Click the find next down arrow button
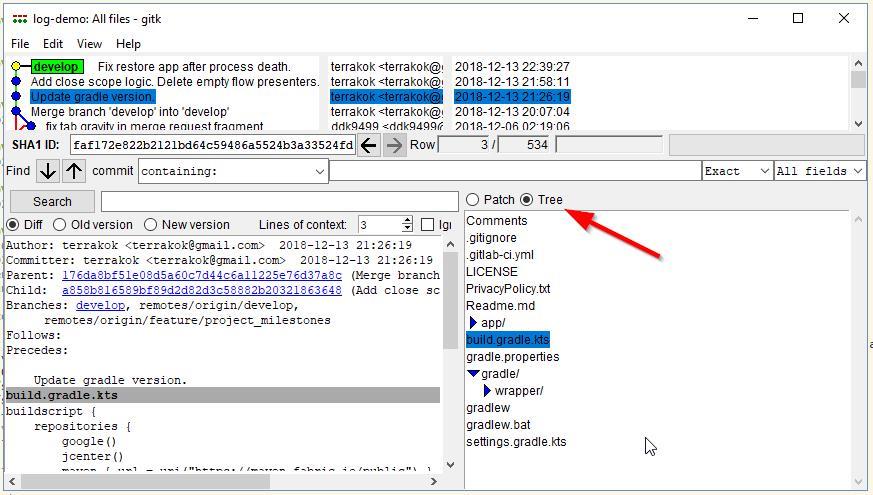The image size is (873, 495). (x=47, y=171)
